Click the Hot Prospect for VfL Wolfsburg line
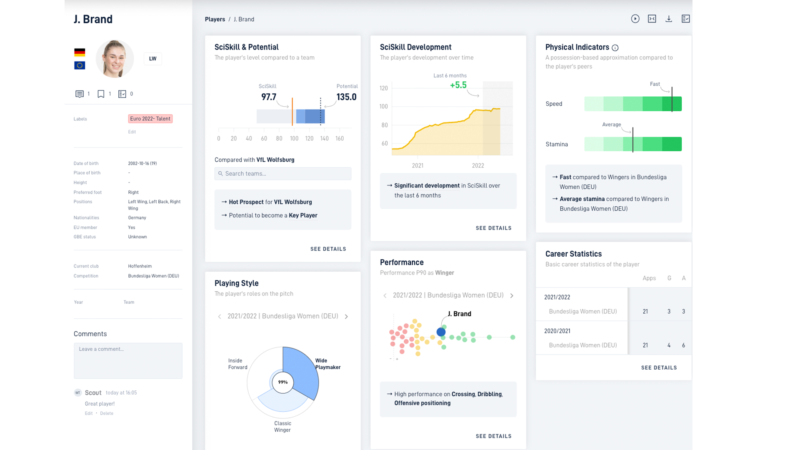This screenshot has width=800, height=450. [x=270, y=202]
